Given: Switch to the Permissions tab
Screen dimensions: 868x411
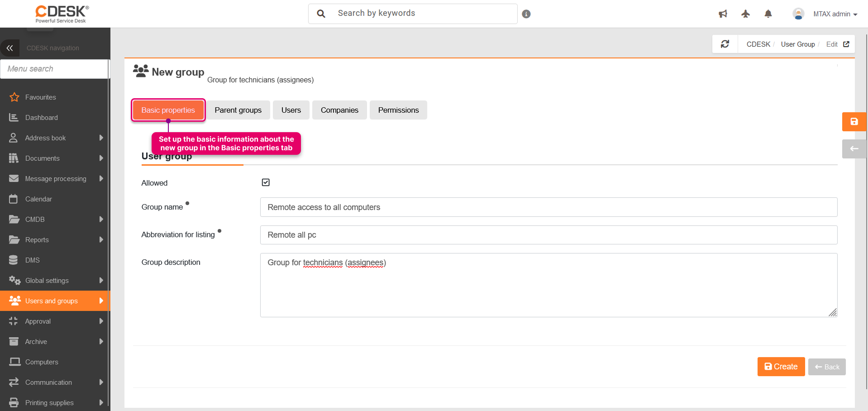Looking at the screenshot, I should [398, 110].
